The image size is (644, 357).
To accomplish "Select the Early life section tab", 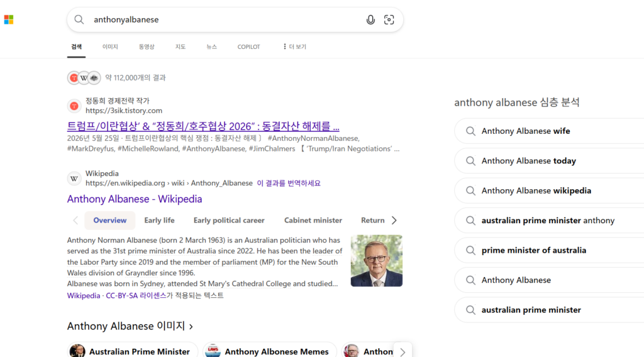I will [x=159, y=221].
